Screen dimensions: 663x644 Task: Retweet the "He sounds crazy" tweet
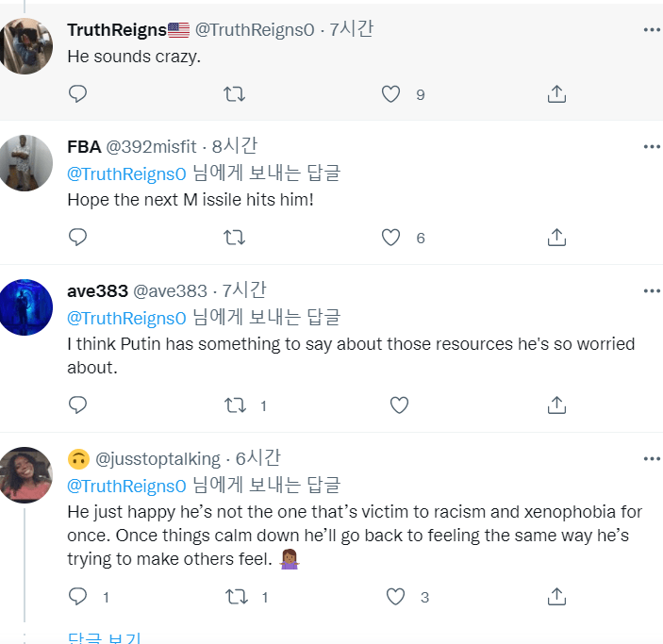point(234,94)
